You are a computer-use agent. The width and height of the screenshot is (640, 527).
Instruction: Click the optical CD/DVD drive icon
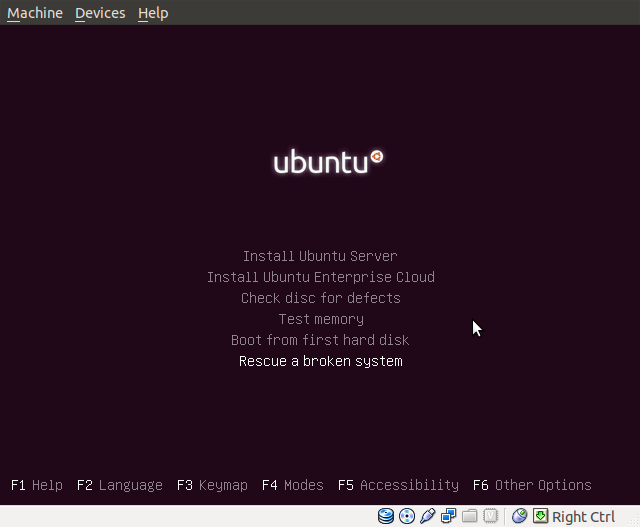coord(407,516)
